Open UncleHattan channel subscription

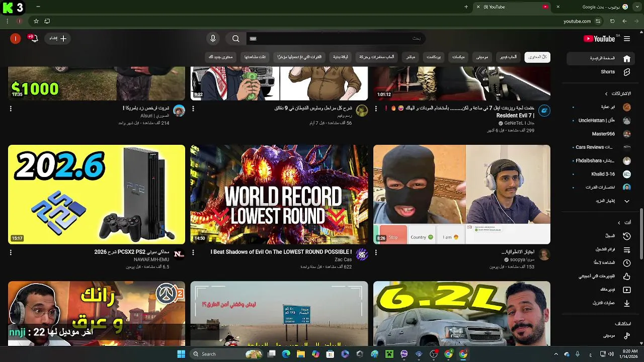[x=602, y=121]
